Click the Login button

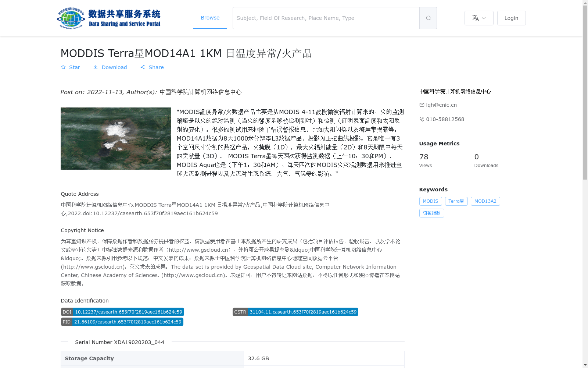point(511,18)
